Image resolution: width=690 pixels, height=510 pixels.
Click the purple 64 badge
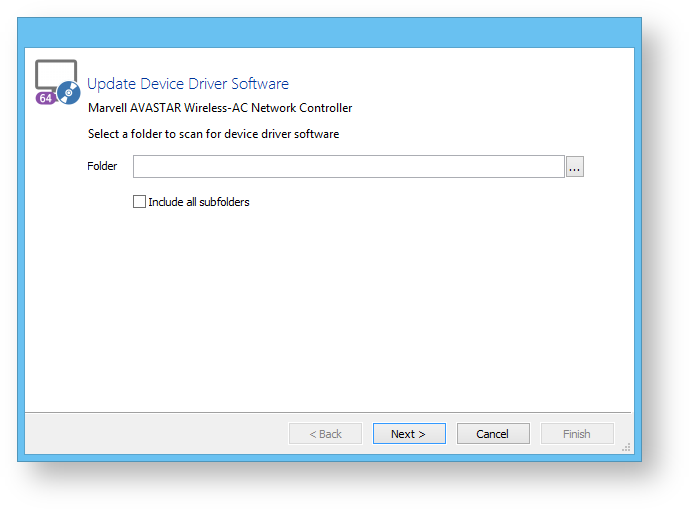[x=45, y=99]
